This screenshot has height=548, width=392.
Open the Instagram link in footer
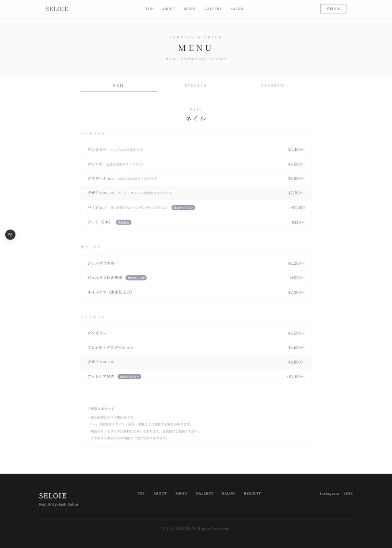tap(329, 494)
